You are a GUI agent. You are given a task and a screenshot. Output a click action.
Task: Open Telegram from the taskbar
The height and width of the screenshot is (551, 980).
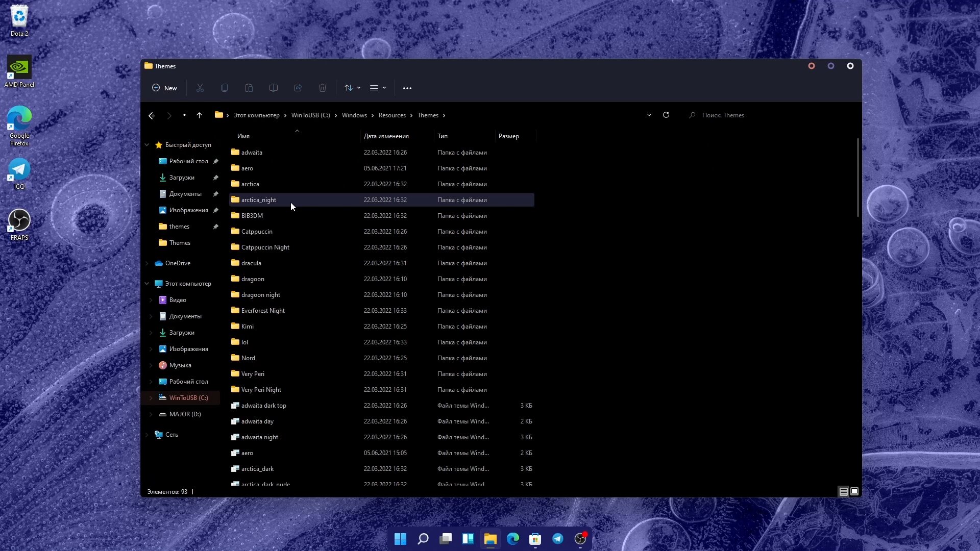[x=557, y=539]
